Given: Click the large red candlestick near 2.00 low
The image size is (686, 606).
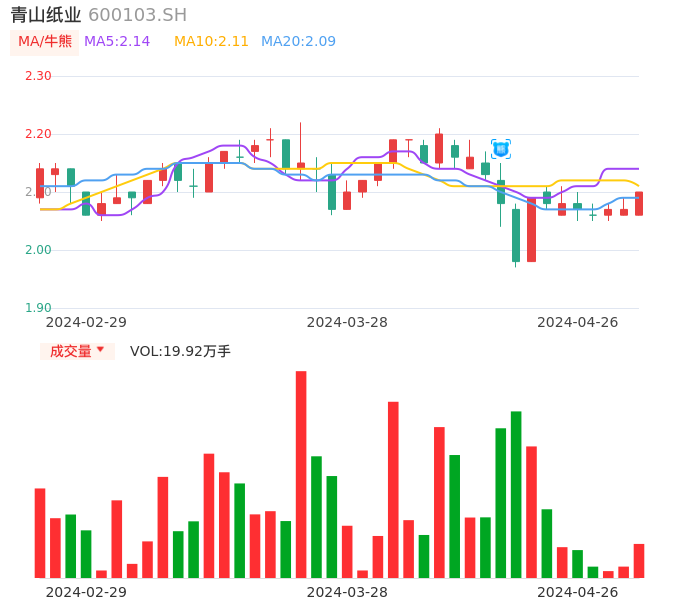Looking at the screenshot, I should [532, 230].
